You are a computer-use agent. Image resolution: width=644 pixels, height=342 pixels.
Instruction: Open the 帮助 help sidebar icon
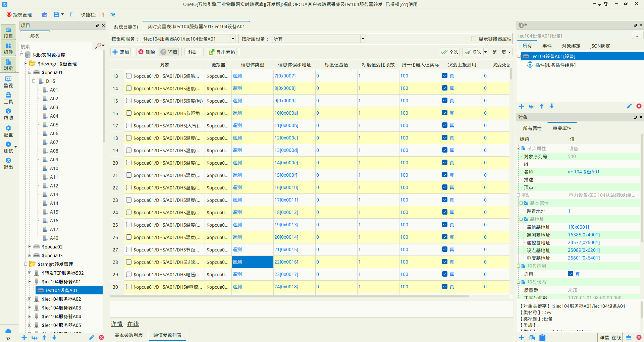tap(8, 114)
